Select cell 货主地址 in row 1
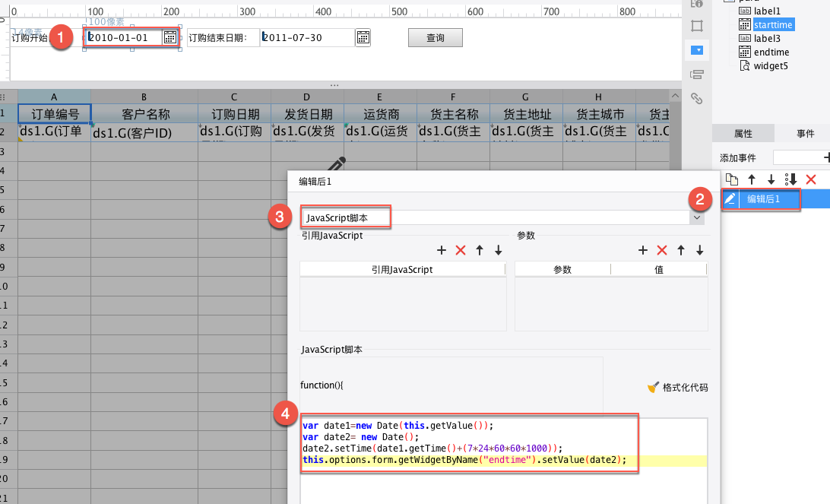The image size is (830, 504). [x=526, y=114]
